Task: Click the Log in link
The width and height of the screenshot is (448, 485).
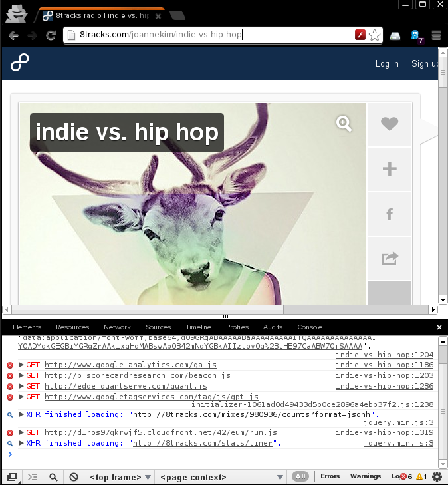Action: tap(387, 64)
